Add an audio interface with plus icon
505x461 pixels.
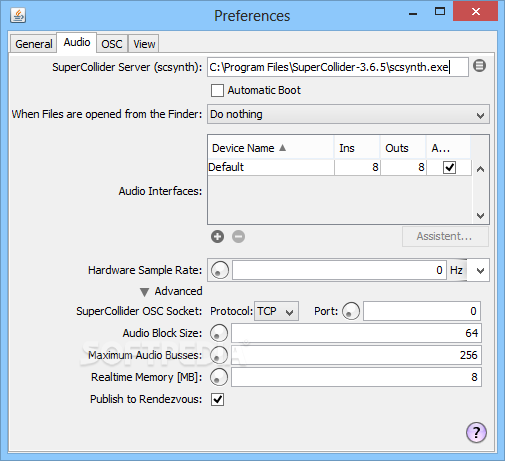click(217, 237)
